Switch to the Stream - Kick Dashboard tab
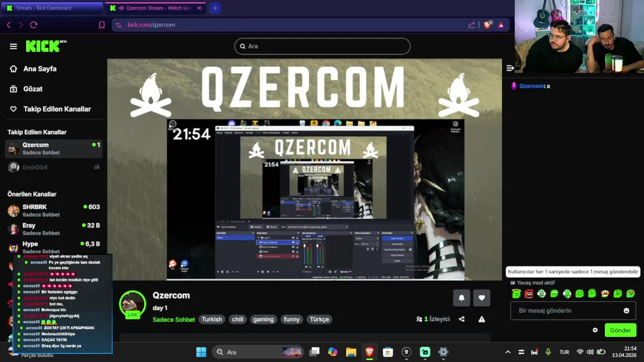 (52, 8)
